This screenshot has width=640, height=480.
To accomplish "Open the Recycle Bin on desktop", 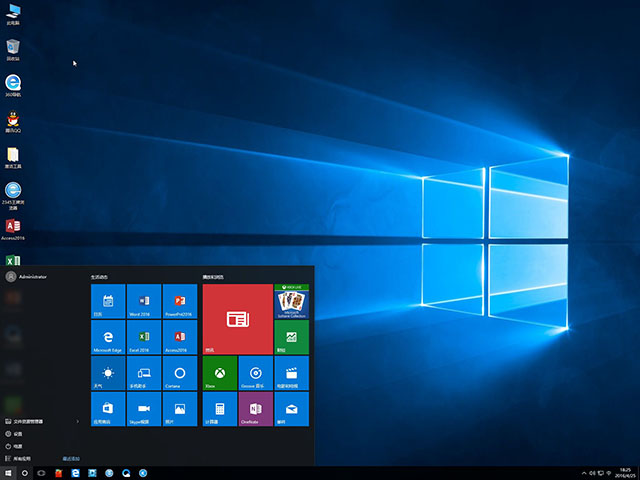I will tap(13, 48).
